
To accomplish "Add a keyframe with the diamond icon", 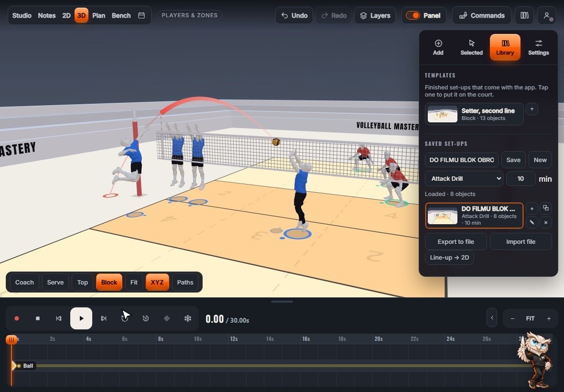I will [166, 318].
